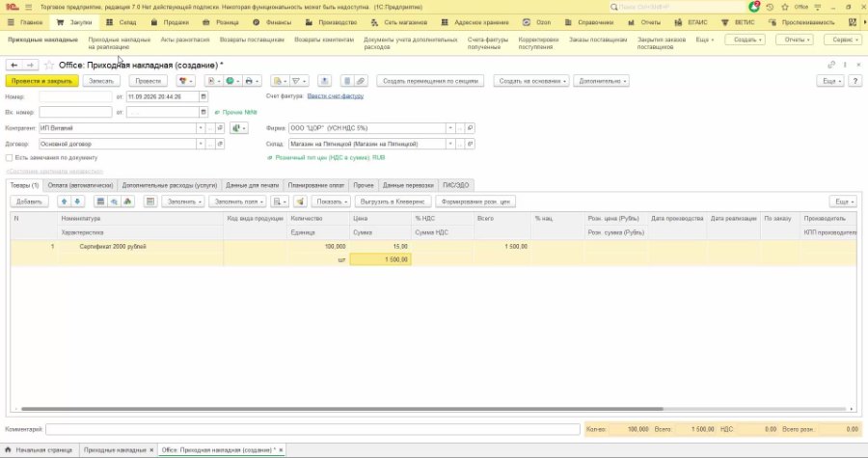Image resolution: width=868 pixels, height=458 pixels.
Task: Click 'Создать перемещения по секциям' button
Action: [x=430, y=81]
